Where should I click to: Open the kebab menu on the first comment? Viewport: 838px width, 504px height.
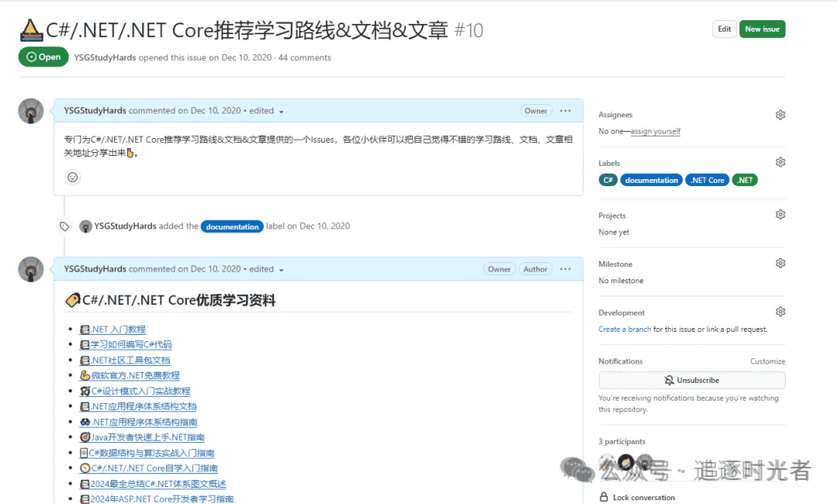click(566, 111)
